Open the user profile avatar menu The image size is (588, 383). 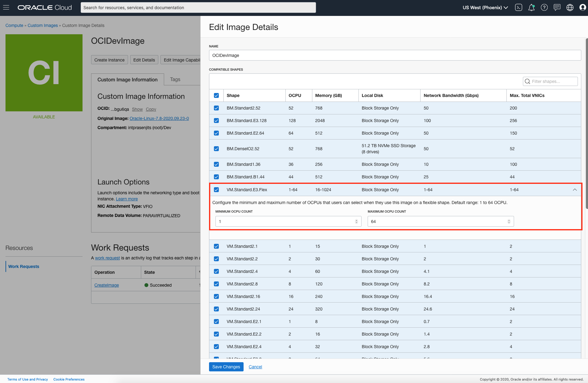pos(582,7)
